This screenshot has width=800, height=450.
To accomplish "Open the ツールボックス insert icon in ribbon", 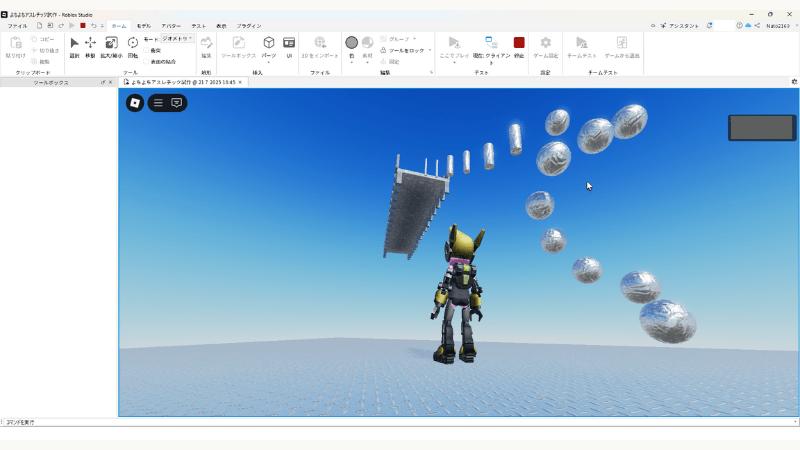I will tap(238, 43).
